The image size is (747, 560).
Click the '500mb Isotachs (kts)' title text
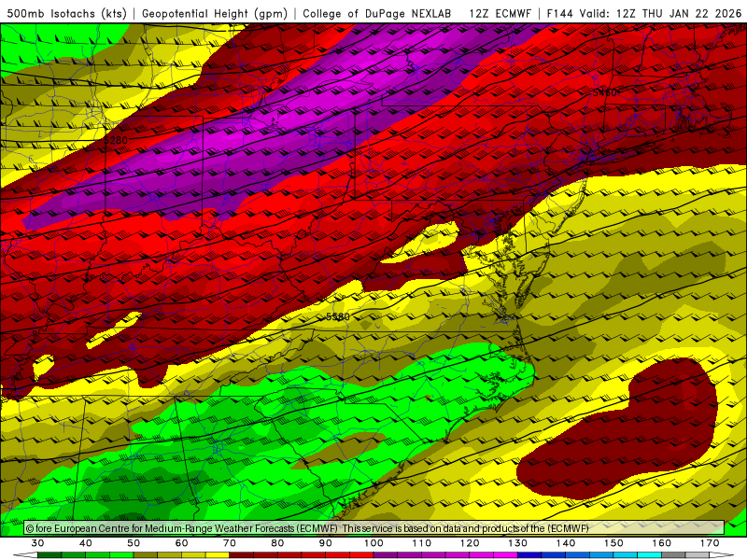coord(67,13)
